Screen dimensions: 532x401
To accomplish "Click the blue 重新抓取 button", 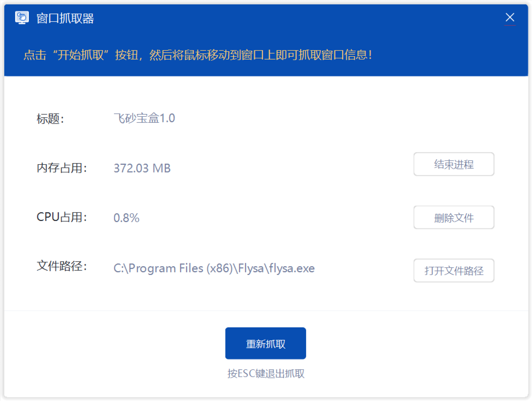I will 265,343.
